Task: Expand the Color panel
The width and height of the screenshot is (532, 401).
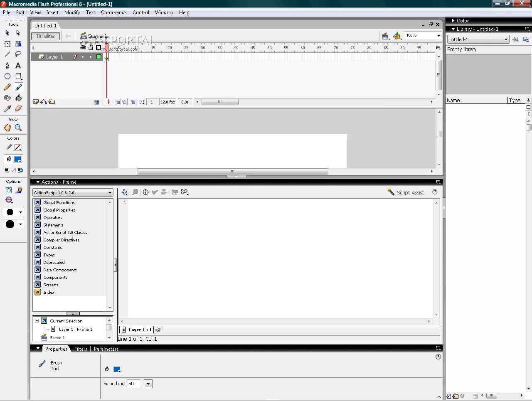Action: point(453,20)
